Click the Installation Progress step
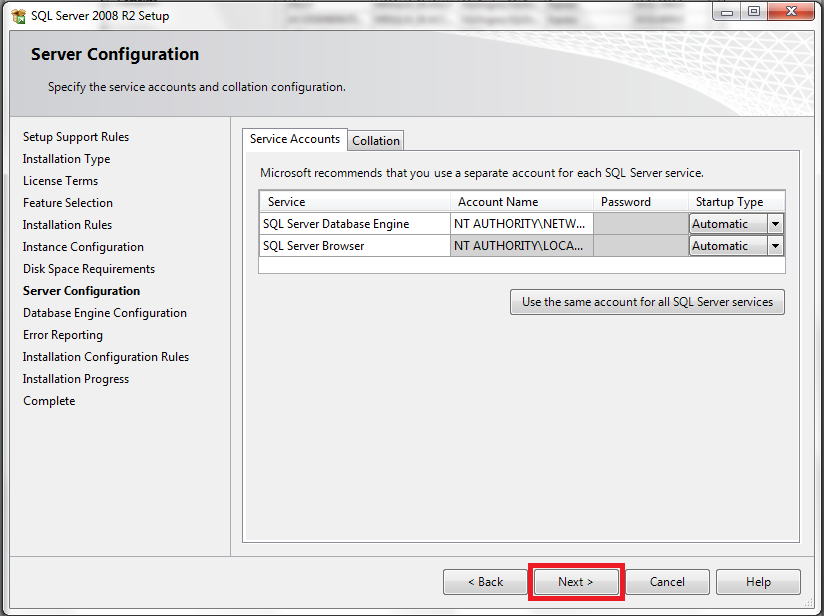Screen dimensions: 824x616 click(76, 379)
